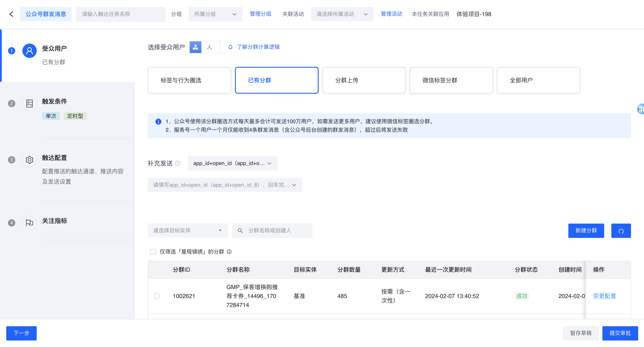
Task: Open the app_id+open_id supplement send dropdown
Action: [x=232, y=163]
